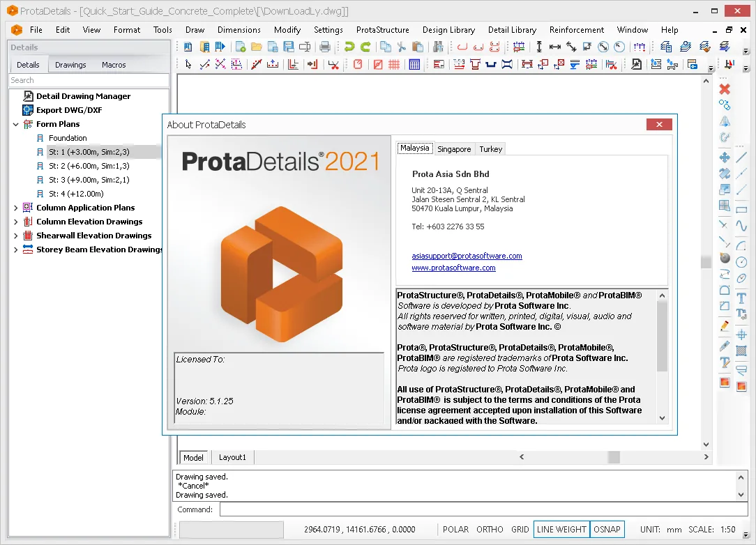Click the red X delete tool
756x545 pixels.
click(x=724, y=89)
